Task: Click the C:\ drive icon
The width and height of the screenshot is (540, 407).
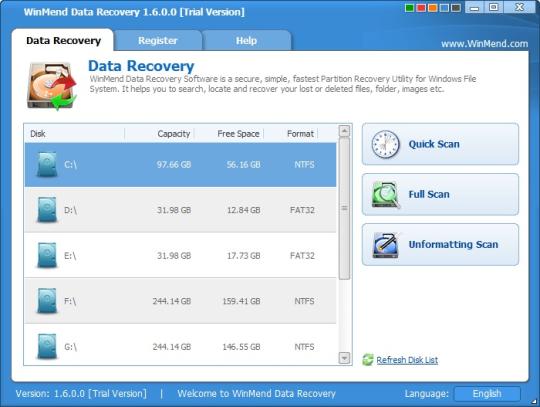Action: coord(47,165)
